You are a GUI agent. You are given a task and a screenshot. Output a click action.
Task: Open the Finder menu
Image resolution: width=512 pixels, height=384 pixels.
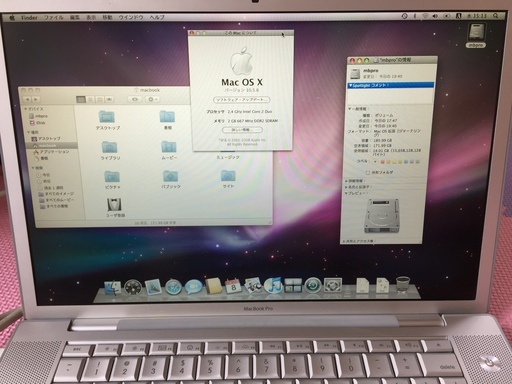(x=29, y=17)
